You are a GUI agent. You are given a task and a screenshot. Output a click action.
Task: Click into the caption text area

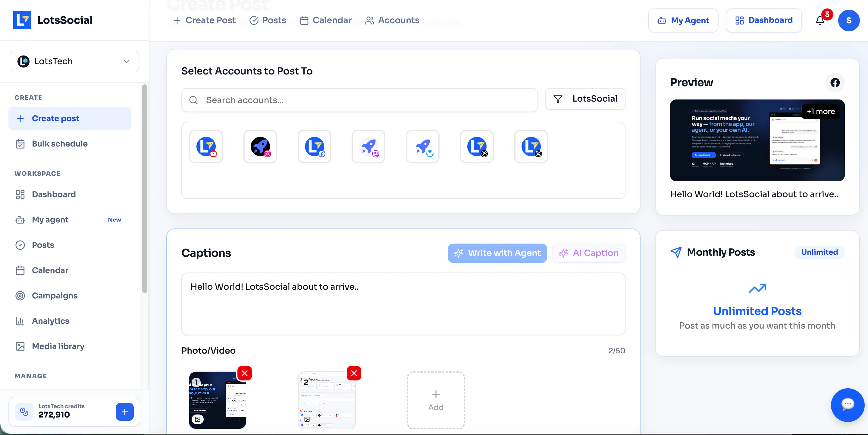pyautogui.click(x=403, y=304)
